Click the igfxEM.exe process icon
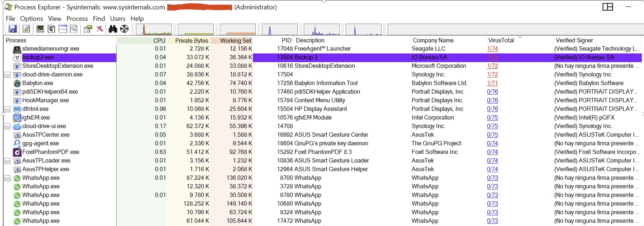 (x=17, y=118)
